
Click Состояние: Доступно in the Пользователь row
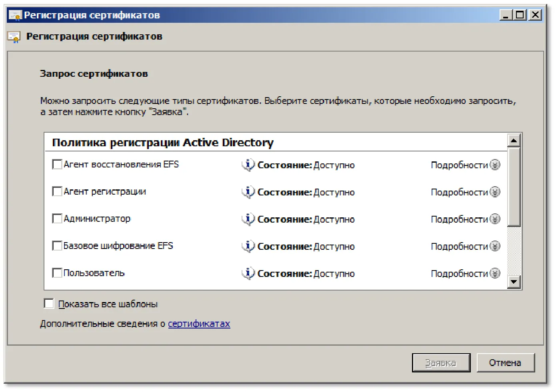306,274
